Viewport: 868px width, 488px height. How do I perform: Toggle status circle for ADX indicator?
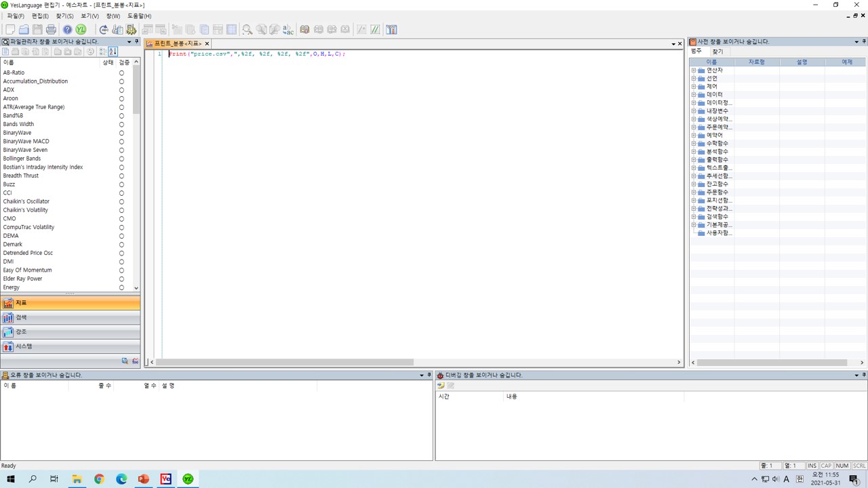(121, 90)
